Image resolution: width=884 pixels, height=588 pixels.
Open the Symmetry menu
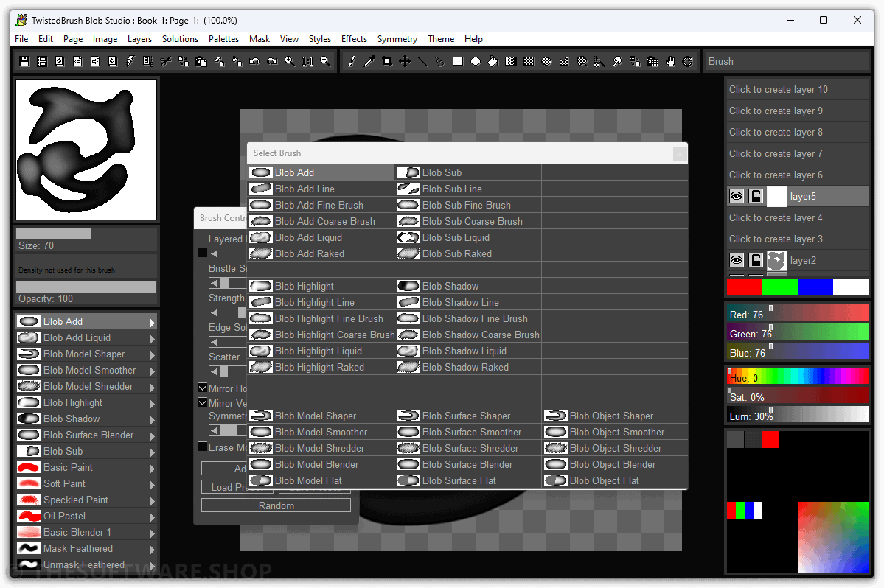click(x=397, y=39)
